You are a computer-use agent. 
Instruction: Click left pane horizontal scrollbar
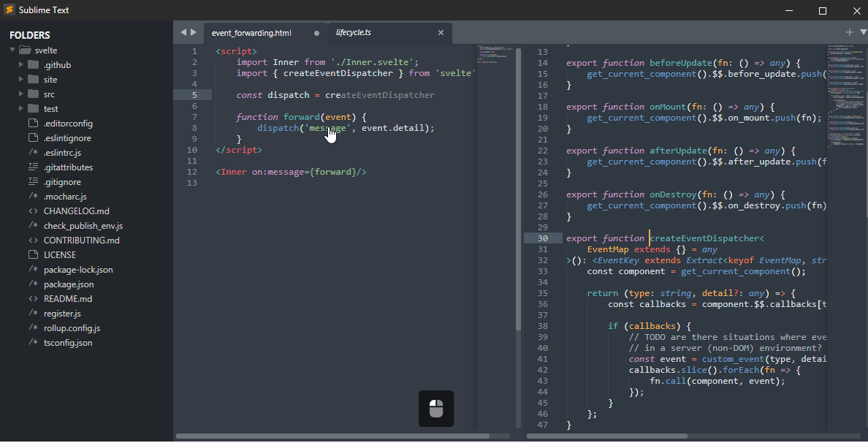click(332, 436)
